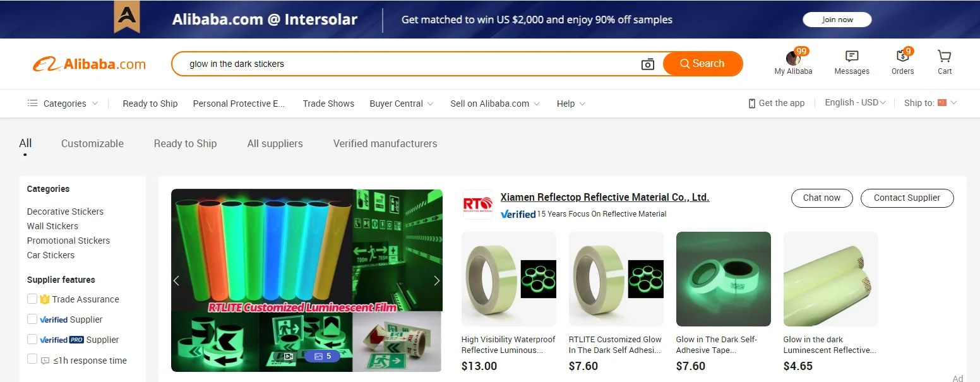This screenshot has height=382, width=980.
Task: Open the Messages icon
Action: click(852, 56)
